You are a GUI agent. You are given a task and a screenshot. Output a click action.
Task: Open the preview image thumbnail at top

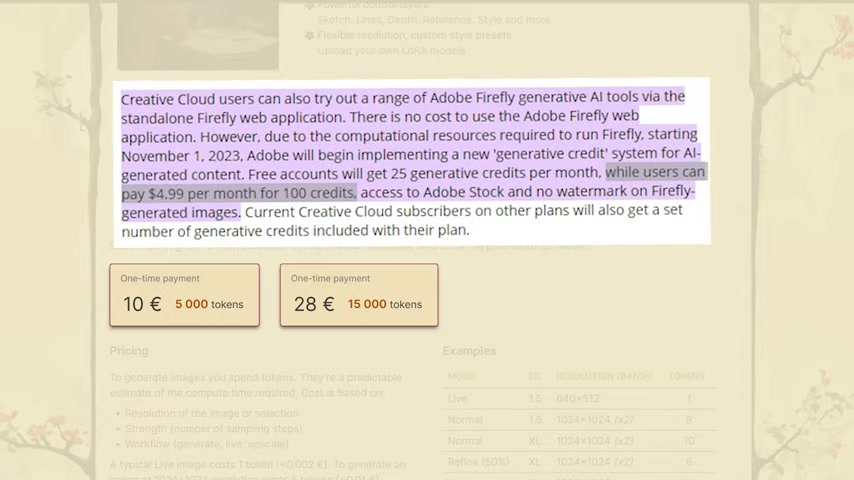[x=198, y=35]
